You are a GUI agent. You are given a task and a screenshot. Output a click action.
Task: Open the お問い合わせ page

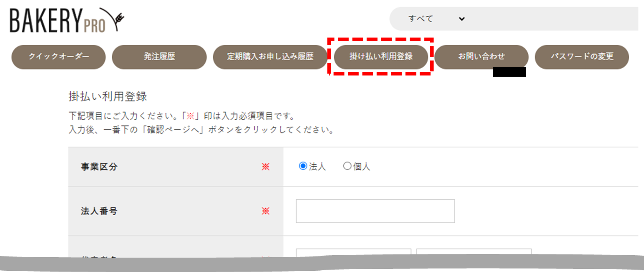pyautogui.click(x=482, y=57)
